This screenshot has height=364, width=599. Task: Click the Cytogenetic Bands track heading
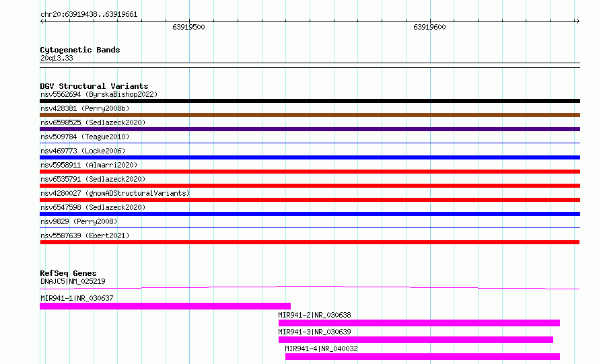80,50
